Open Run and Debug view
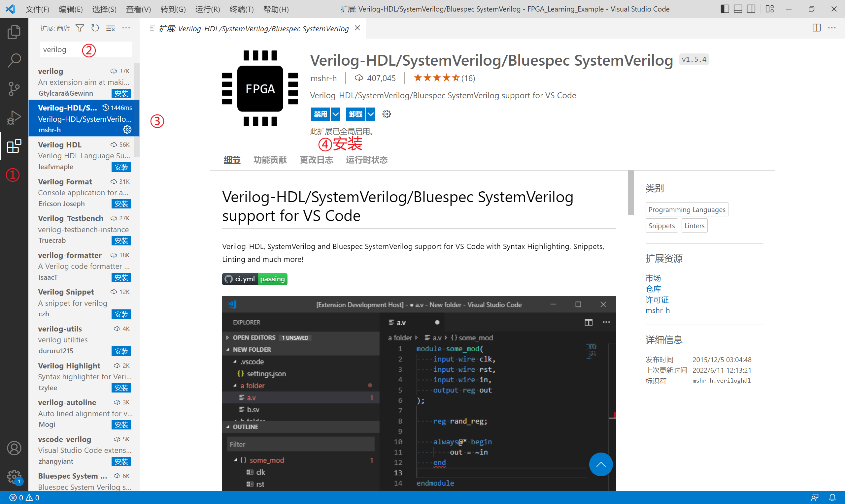 pos(14,117)
